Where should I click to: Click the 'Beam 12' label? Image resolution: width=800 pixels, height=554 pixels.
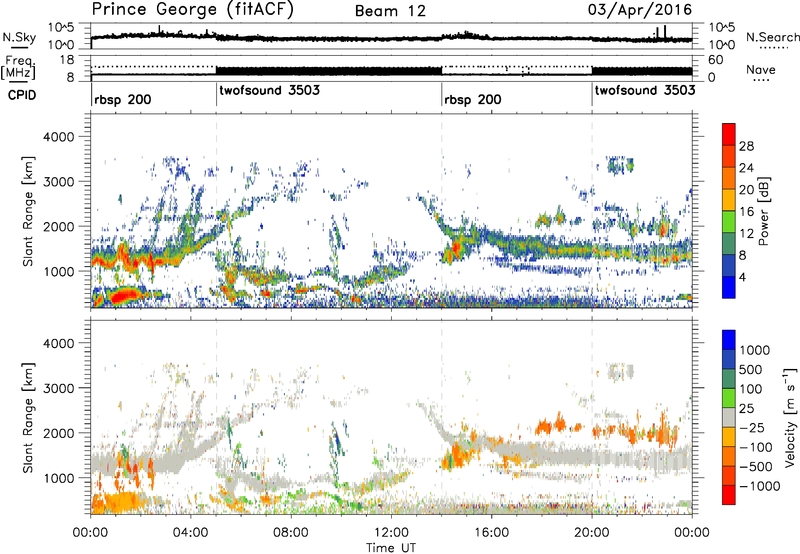[390, 11]
